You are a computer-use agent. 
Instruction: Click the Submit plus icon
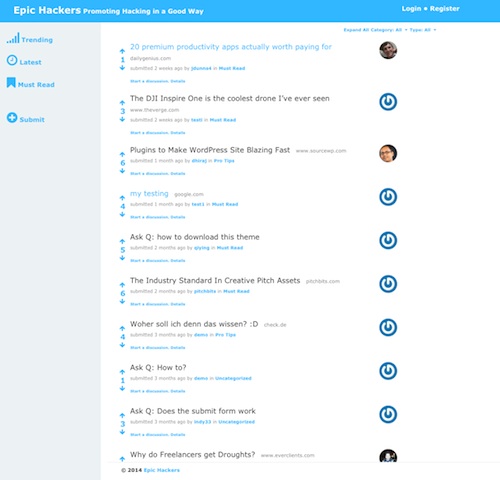12,118
